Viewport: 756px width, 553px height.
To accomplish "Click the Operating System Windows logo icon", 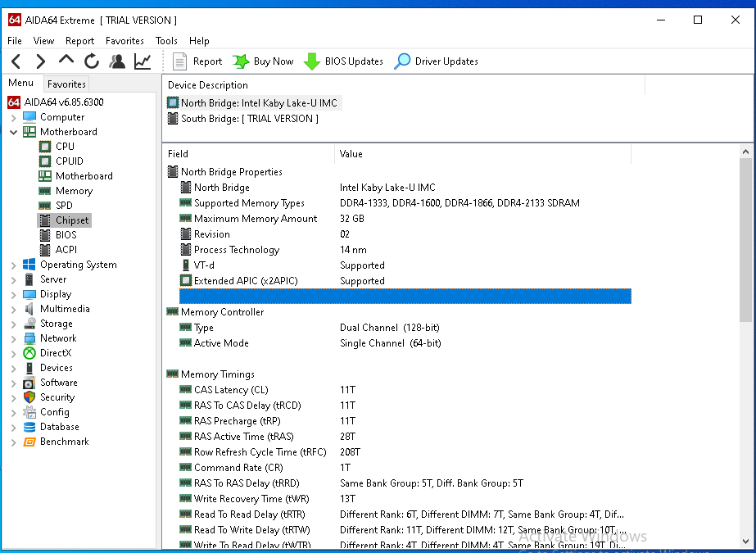I will [x=29, y=265].
